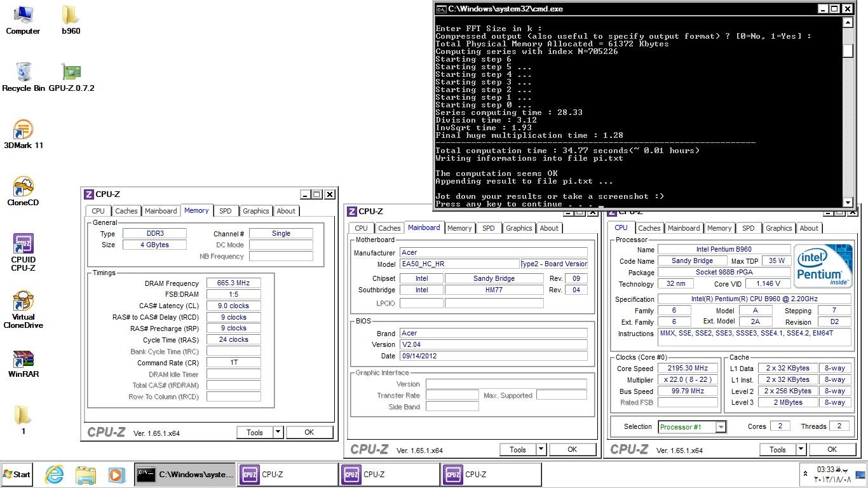This screenshot has width=868, height=488.
Task: Click OK in Memory CPU-Z window
Action: (309, 432)
